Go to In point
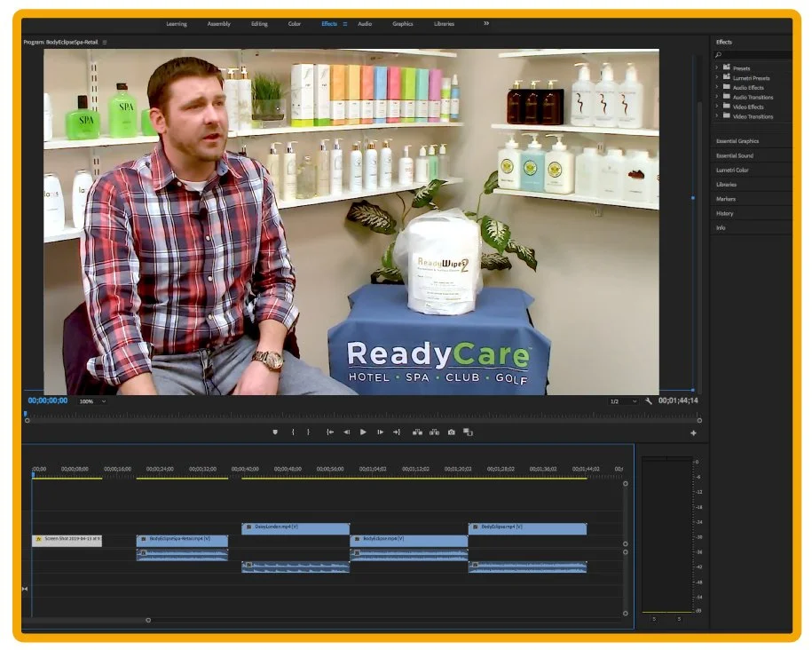Viewport: 812px width, 650px height. pyautogui.click(x=330, y=432)
